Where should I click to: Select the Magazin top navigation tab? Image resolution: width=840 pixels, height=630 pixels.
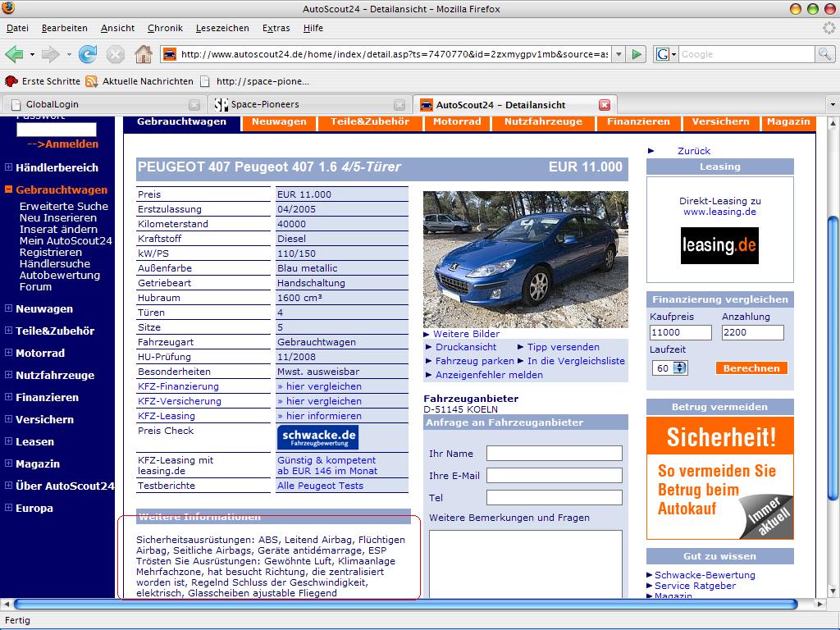(x=788, y=121)
